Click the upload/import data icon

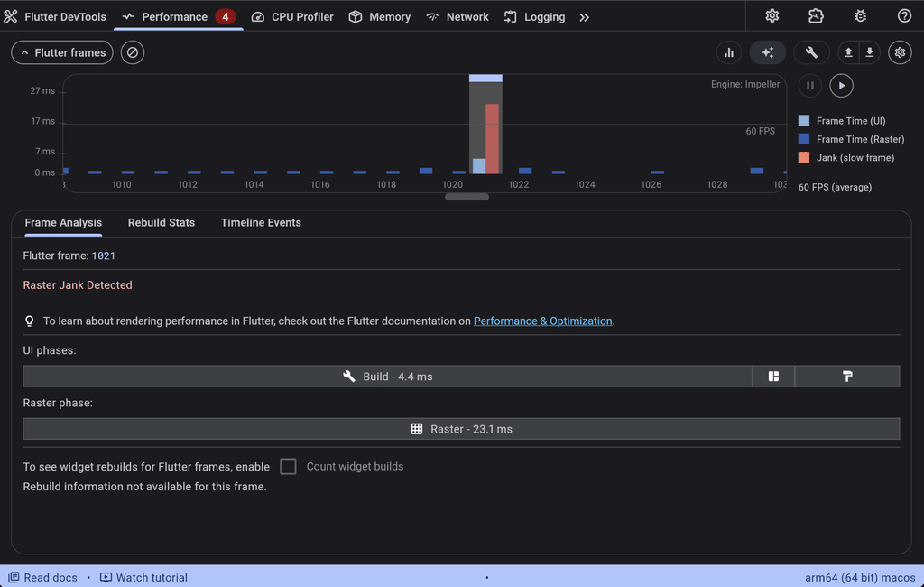click(848, 52)
